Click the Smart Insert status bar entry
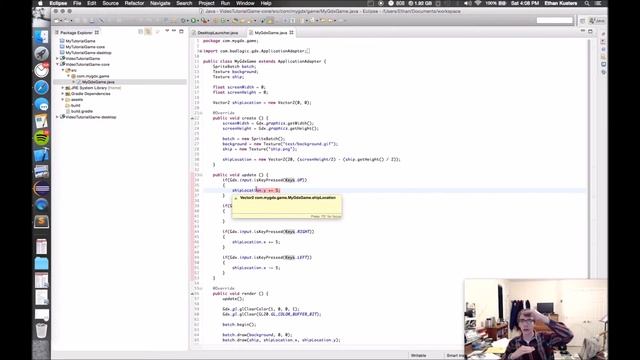 455,356
